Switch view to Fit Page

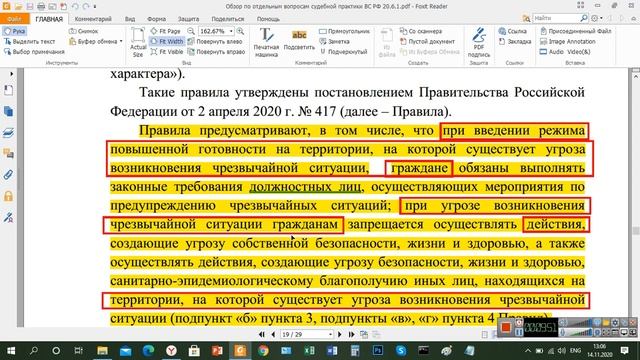pyautogui.click(x=166, y=31)
